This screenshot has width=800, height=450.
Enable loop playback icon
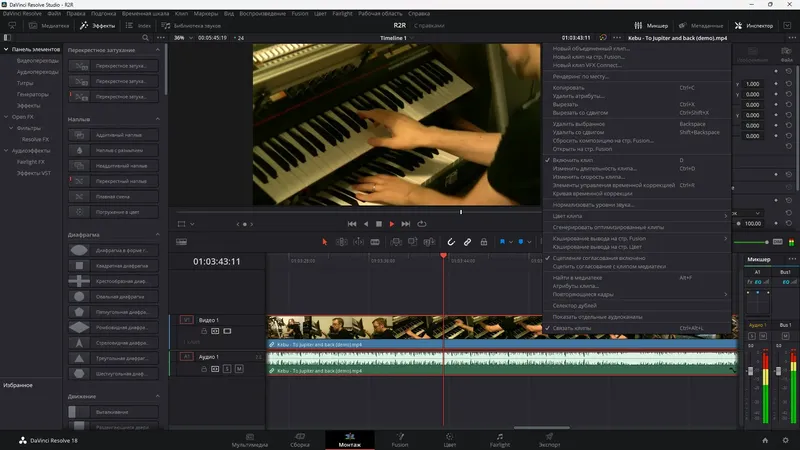pyautogui.click(x=421, y=224)
